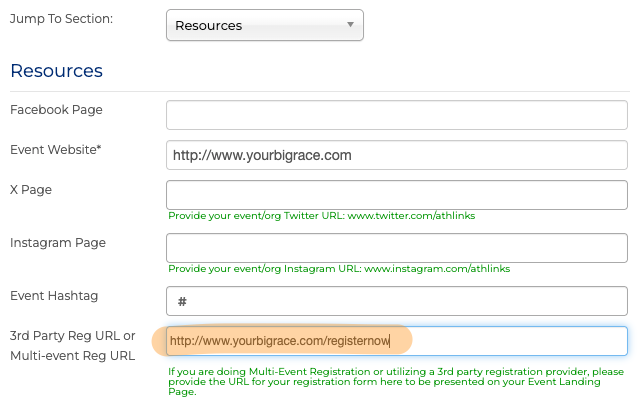Image resolution: width=639 pixels, height=415 pixels.
Task: Click the X Page label
Action: pyautogui.click(x=31, y=189)
